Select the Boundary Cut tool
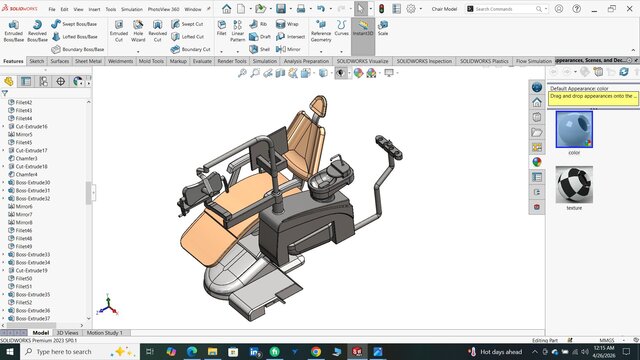This screenshot has height=360, width=640. (x=191, y=49)
